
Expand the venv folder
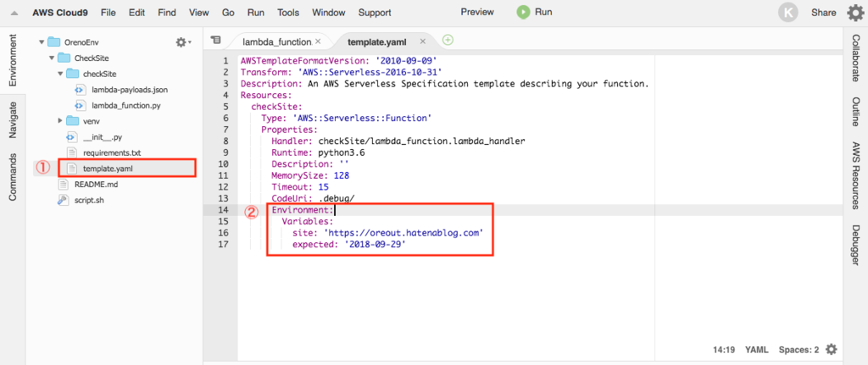pos(60,120)
